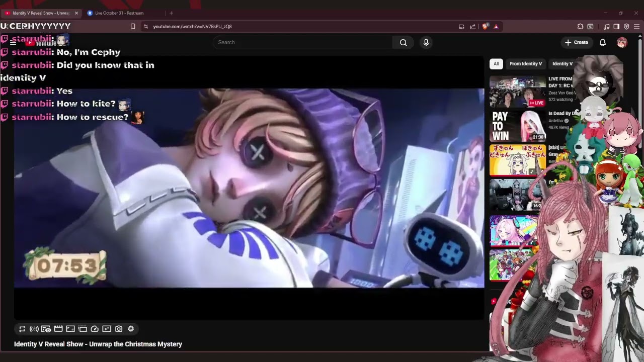
Task: Close the Identity V Reveal Show tab
Action: (76, 13)
